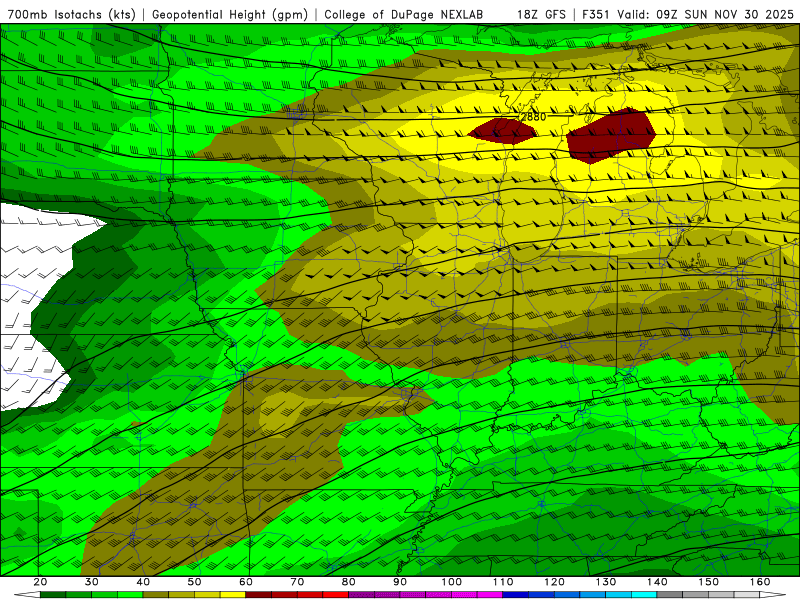800x600 pixels.
Task: Click the legend value 70
Action: [x=297, y=582]
